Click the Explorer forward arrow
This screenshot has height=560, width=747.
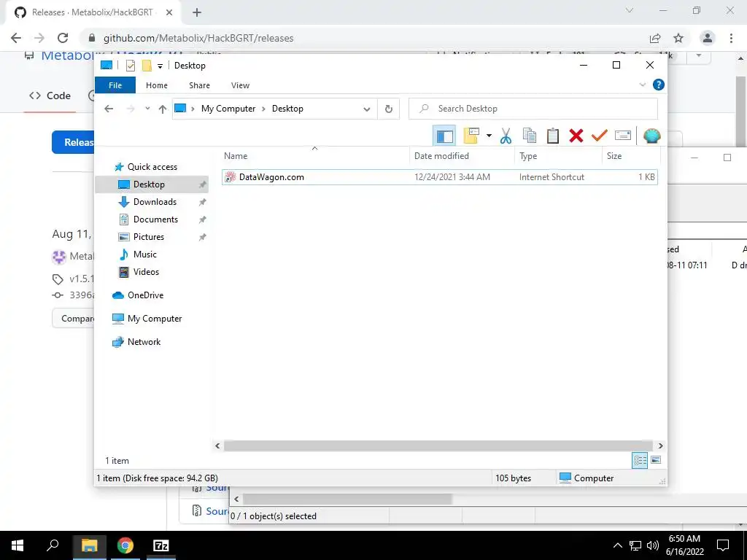point(131,109)
